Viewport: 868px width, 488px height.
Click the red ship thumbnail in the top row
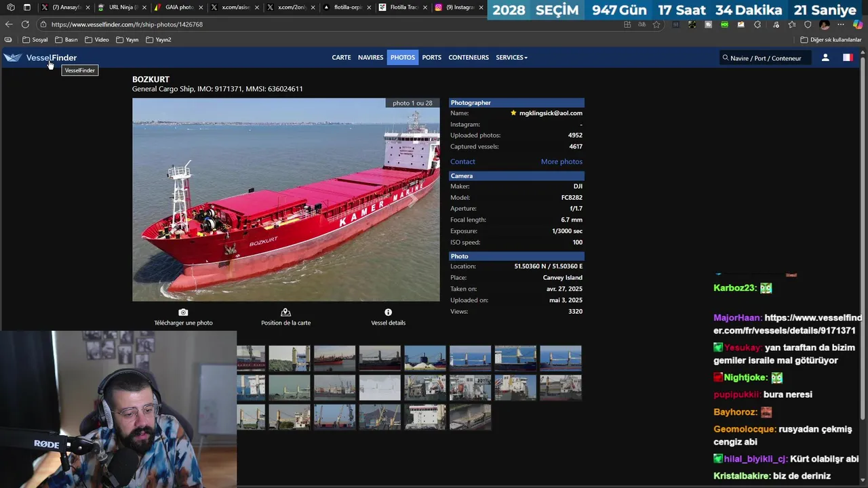click(334, 358)
